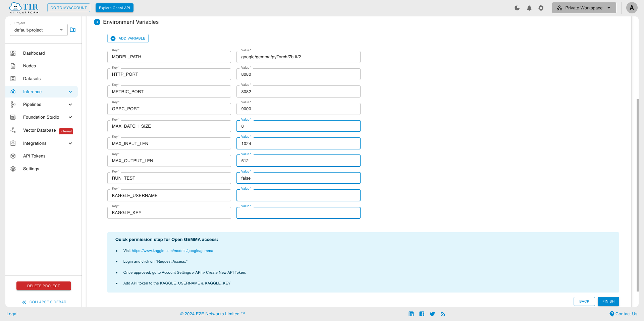
Task: Open the Twitter footer icon
Action: (432, 314)
